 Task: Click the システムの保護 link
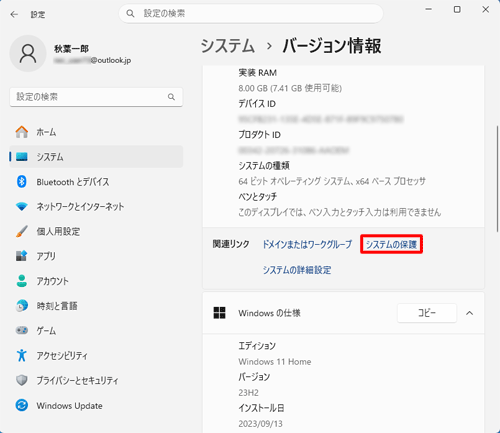coord(391,244)
